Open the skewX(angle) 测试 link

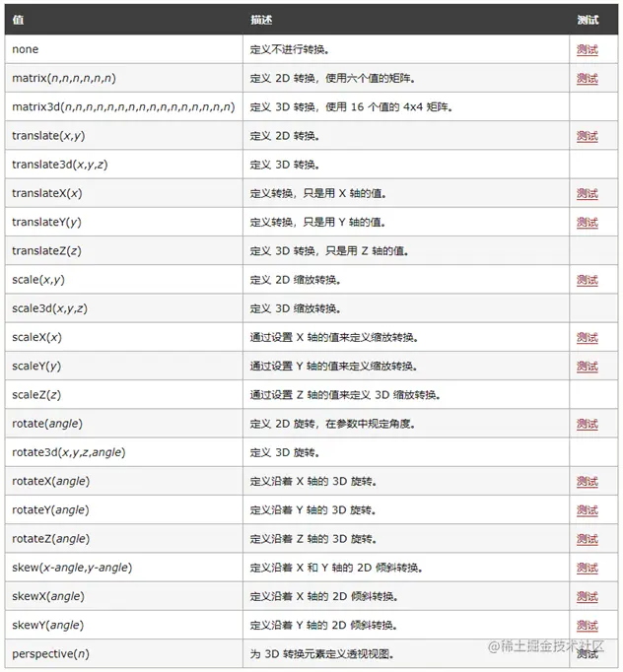pyautogui.click(x=588, y=597)
